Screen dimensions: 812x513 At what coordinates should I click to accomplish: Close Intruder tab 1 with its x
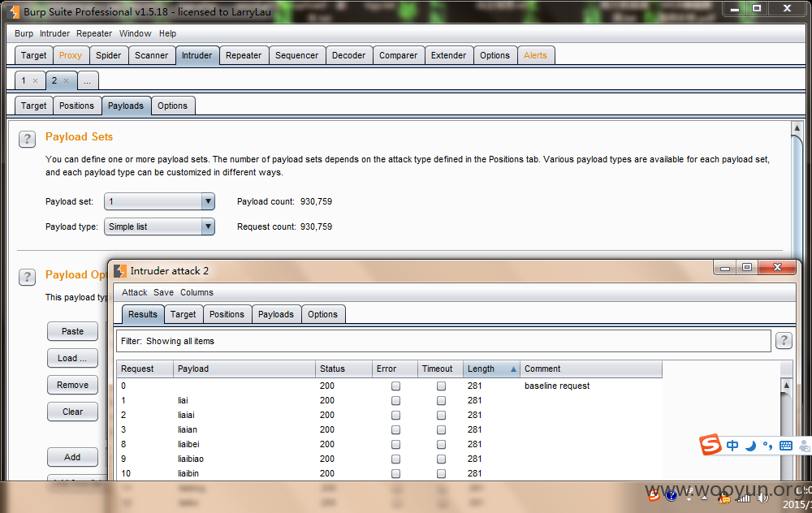pyautogui.click(x=35, y=80)
